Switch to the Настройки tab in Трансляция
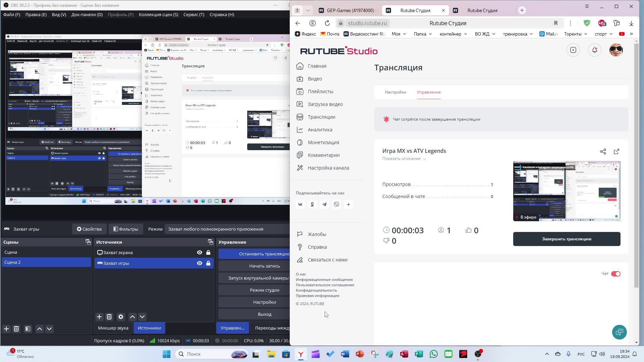Image resolution: width=644 pixels, height=362 pixels. (395, 92)
